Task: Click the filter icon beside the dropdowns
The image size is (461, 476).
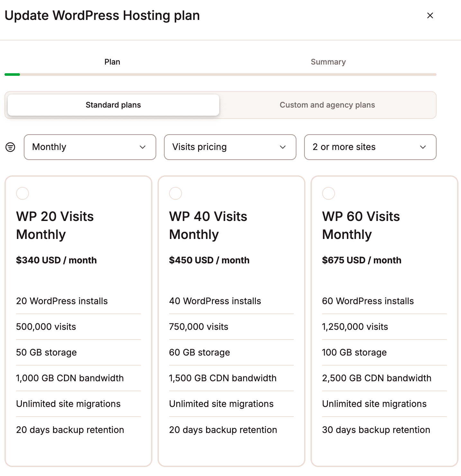Action: pyautogui.click(x=10, y=147)
